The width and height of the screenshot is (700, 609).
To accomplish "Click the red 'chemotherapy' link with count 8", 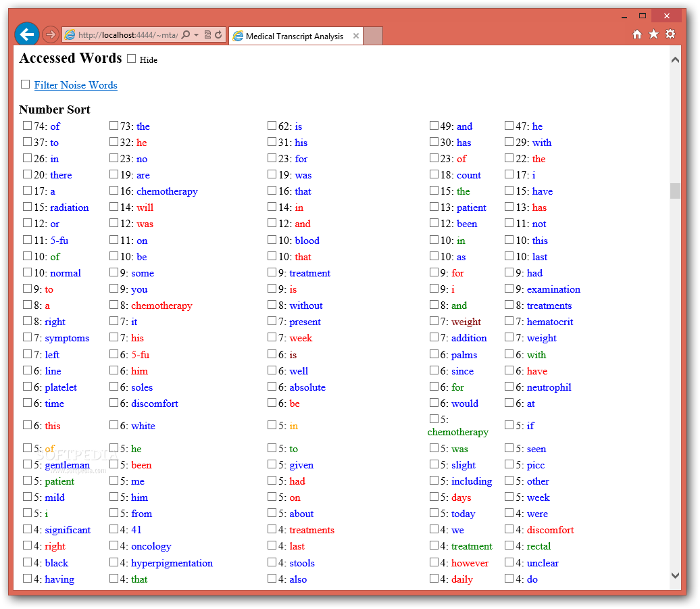I will coord(161,306).
